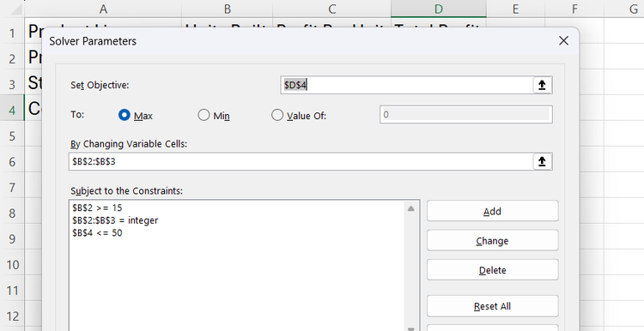Select row 5 header
Viewport: 644px width, 331px height.
click(x=12, y=135)
